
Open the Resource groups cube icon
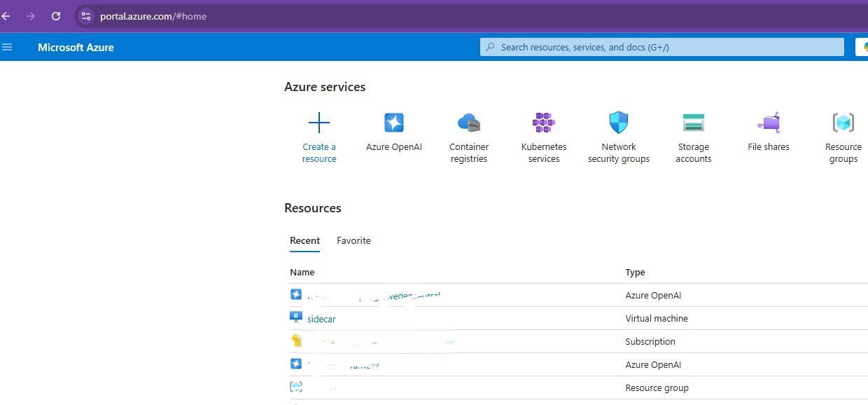click(x=843, y=123)
